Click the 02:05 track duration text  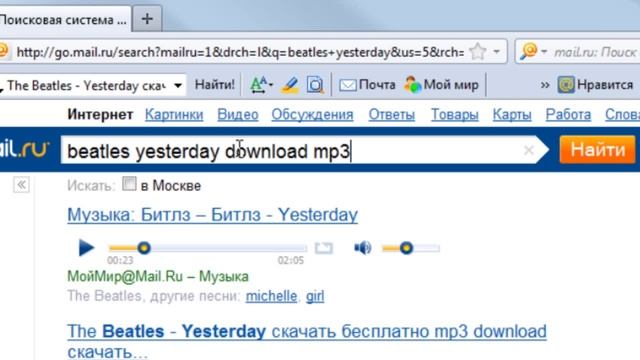click(x=291, y=260)
